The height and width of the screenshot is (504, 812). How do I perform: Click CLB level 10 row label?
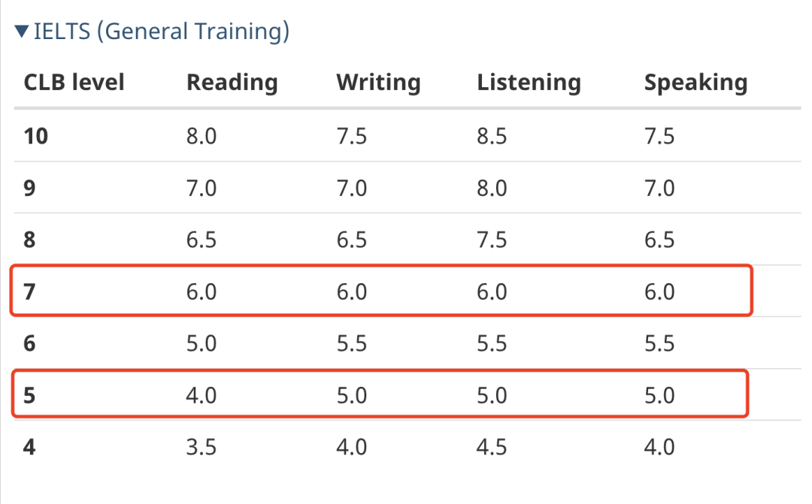(x=36, y=136)
